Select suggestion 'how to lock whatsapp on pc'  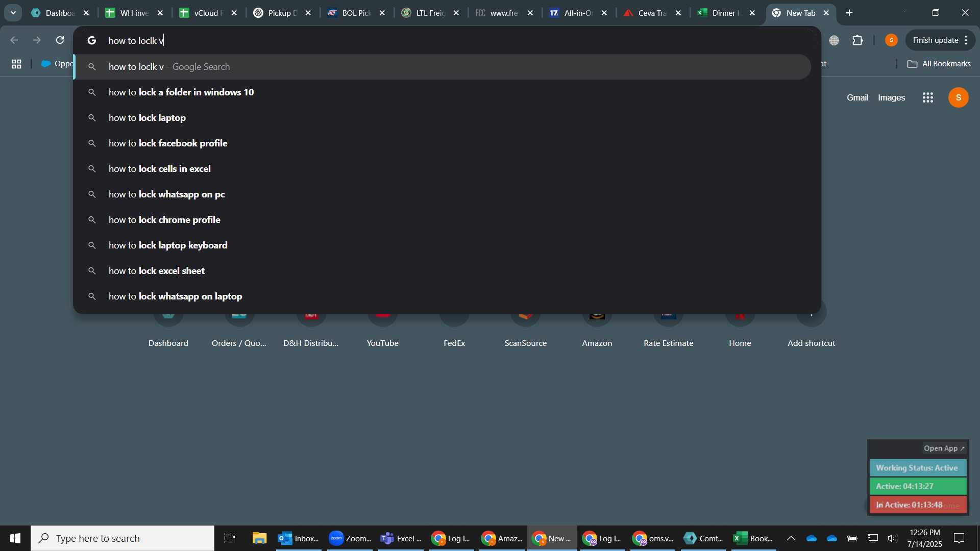[443, 194]
